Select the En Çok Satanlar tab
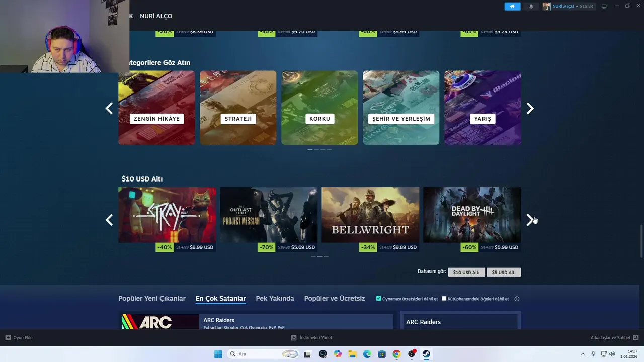 click(220, 298)
